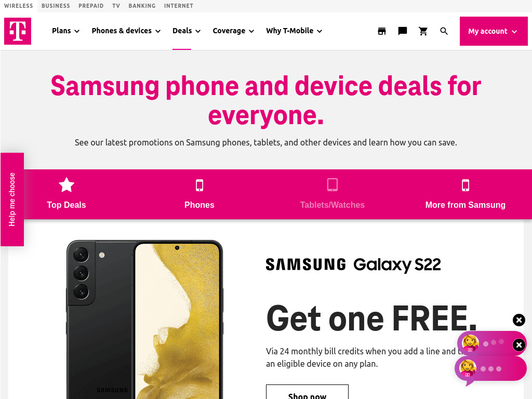The height and width of the screenshot is (399, 532).
Task: Dismiss the upper chat bubble
Action: pos(519,345)
